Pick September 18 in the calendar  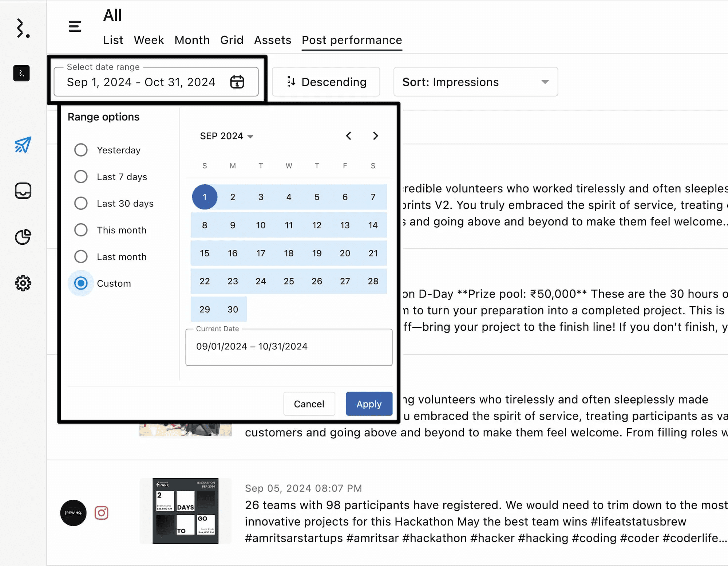point(289,253)
